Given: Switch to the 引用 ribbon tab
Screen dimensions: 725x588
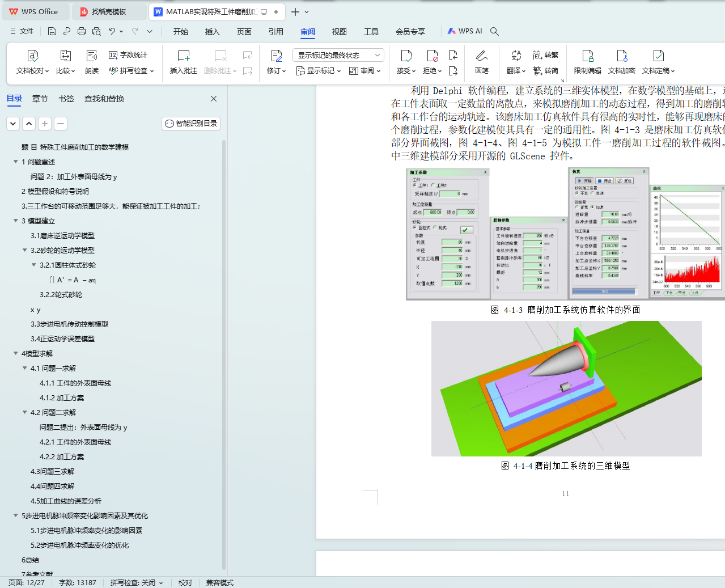Looking at the screenshot, I should pos(276,32).
